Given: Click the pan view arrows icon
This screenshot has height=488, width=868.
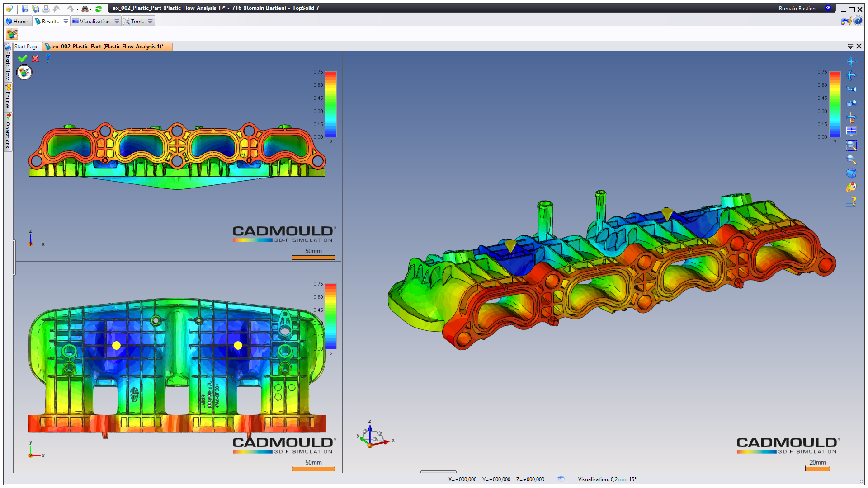Looking at the screenshot, I should click(850, 61).
